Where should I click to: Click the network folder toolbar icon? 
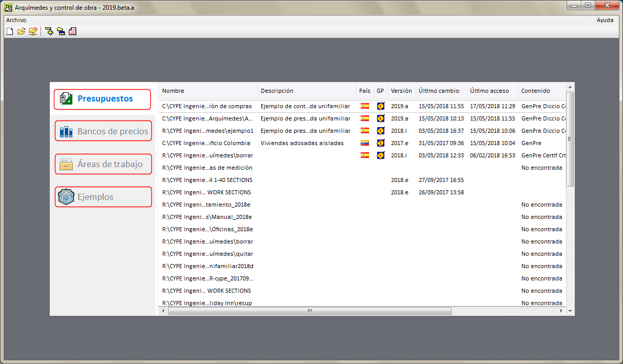(x=33, y=32)
